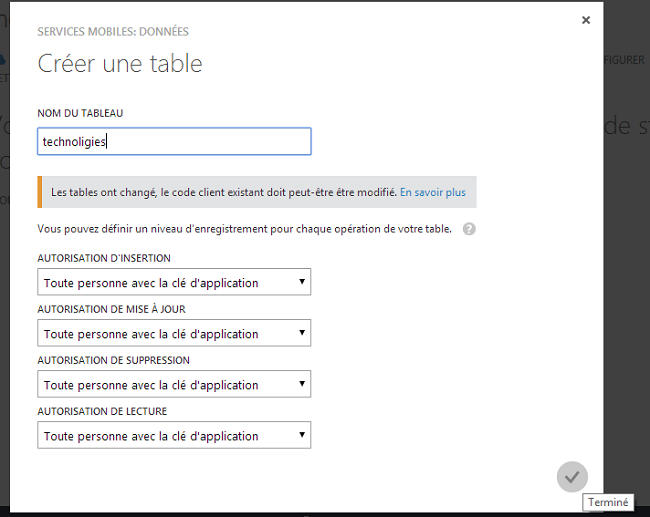
Task: Click the Nom du tableau label
Action: point(80,114)
